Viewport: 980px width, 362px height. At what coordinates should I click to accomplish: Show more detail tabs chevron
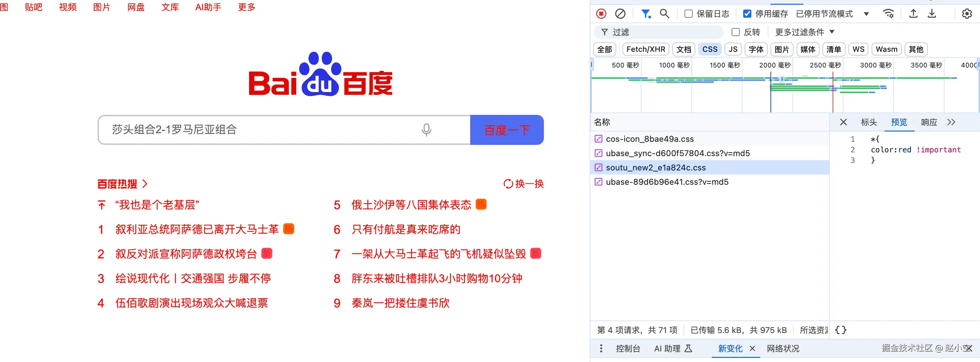click(951, 122)
